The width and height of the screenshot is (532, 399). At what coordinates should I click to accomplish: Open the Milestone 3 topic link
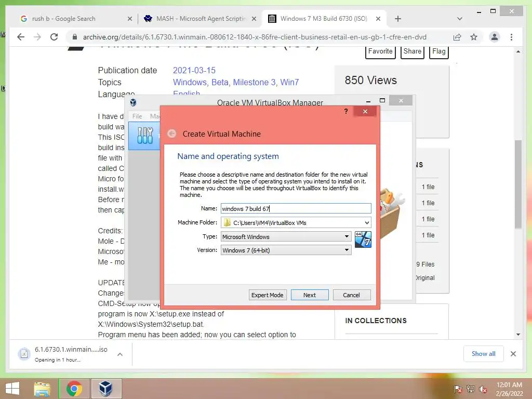point(254,82)
